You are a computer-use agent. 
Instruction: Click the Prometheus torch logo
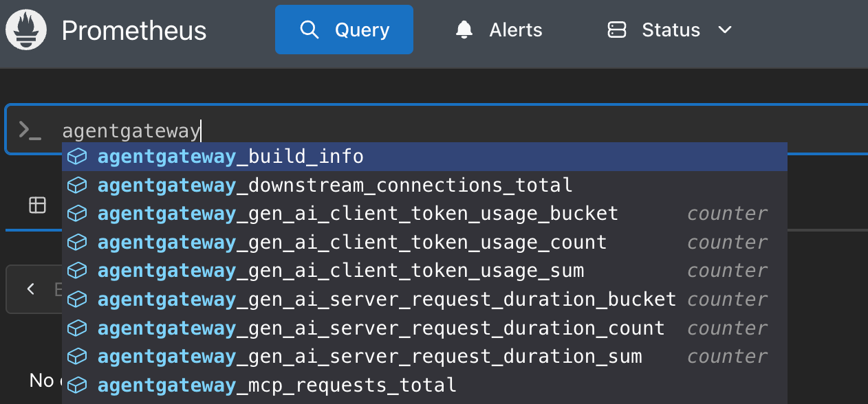26,30
